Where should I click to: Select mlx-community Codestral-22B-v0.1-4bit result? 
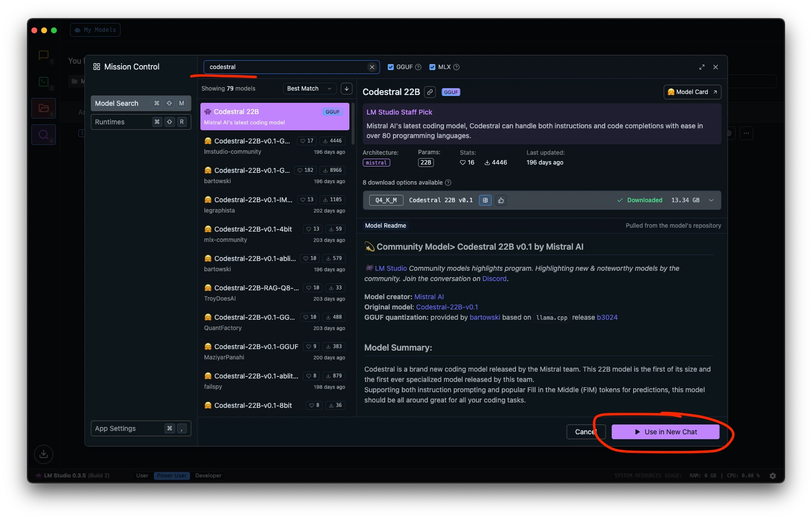[x=275, y=234]
